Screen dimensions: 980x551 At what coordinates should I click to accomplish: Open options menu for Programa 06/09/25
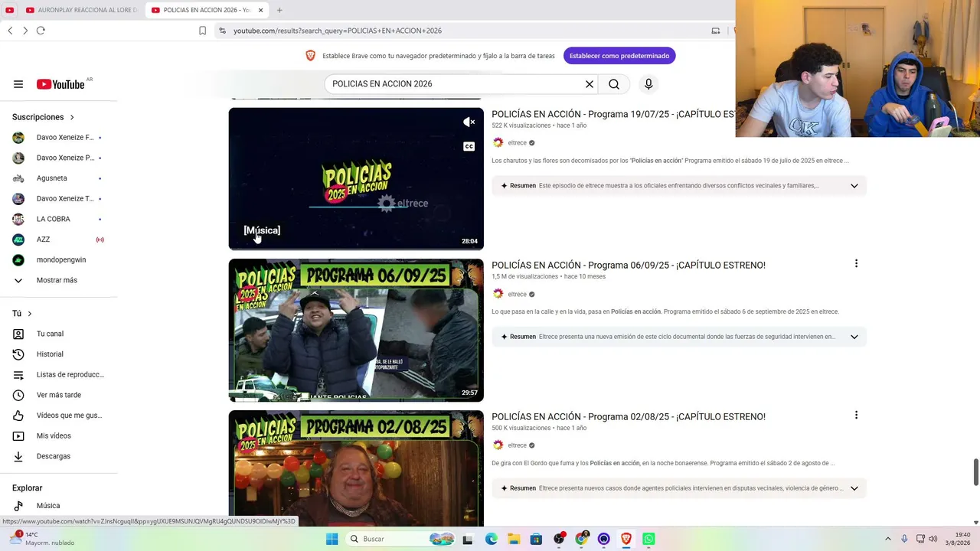[x=856, y=264]
